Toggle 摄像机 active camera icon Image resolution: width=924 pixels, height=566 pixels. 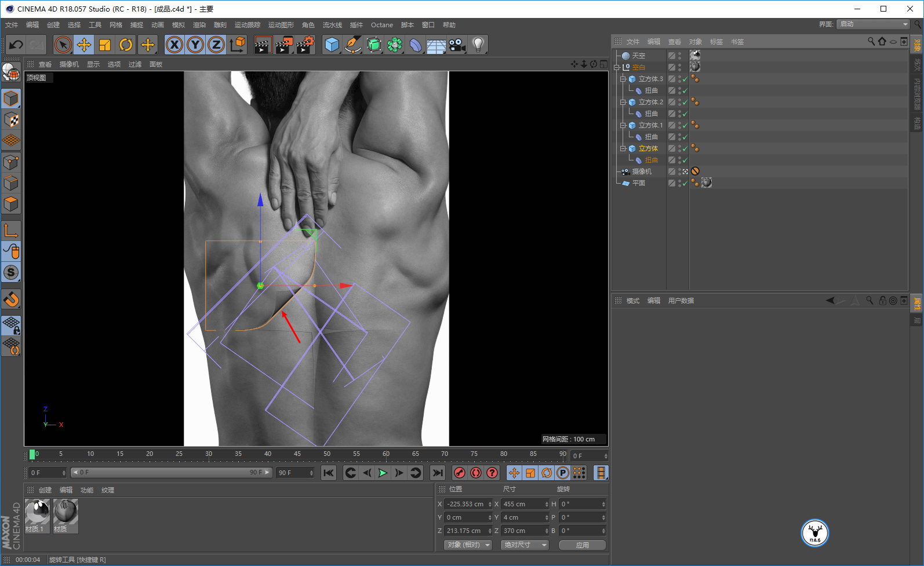pyautogui.click(x=685, y=171)
